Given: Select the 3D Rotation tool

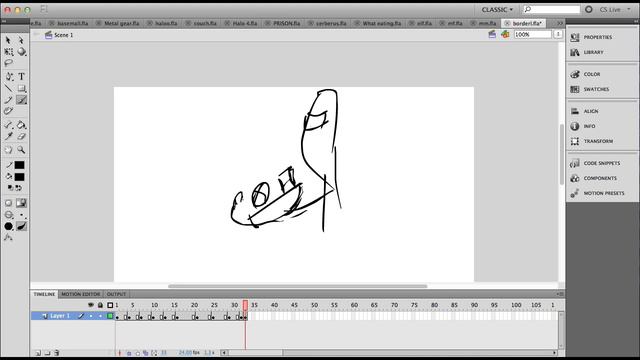Looking at the screenshot, I should 21,52.
